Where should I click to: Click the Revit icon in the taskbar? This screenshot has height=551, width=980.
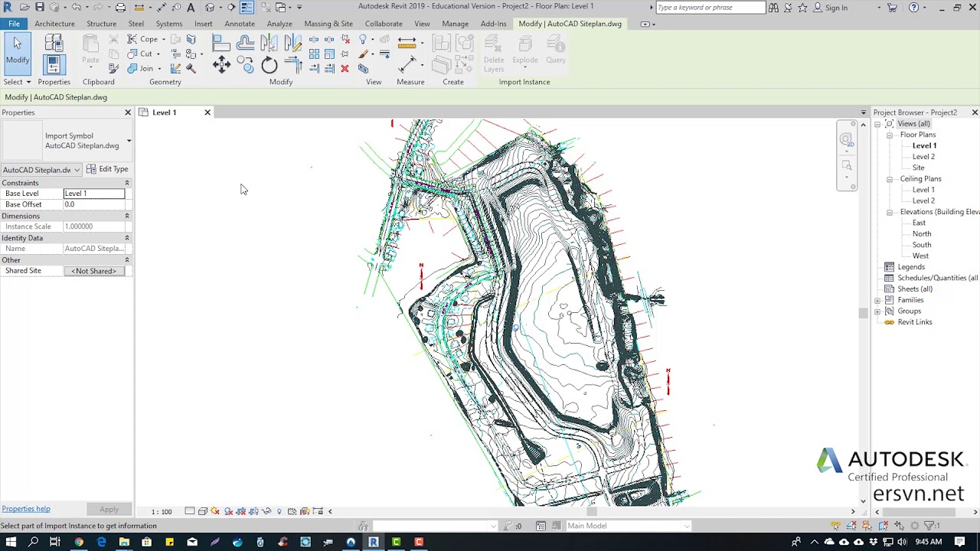[374, 542]
